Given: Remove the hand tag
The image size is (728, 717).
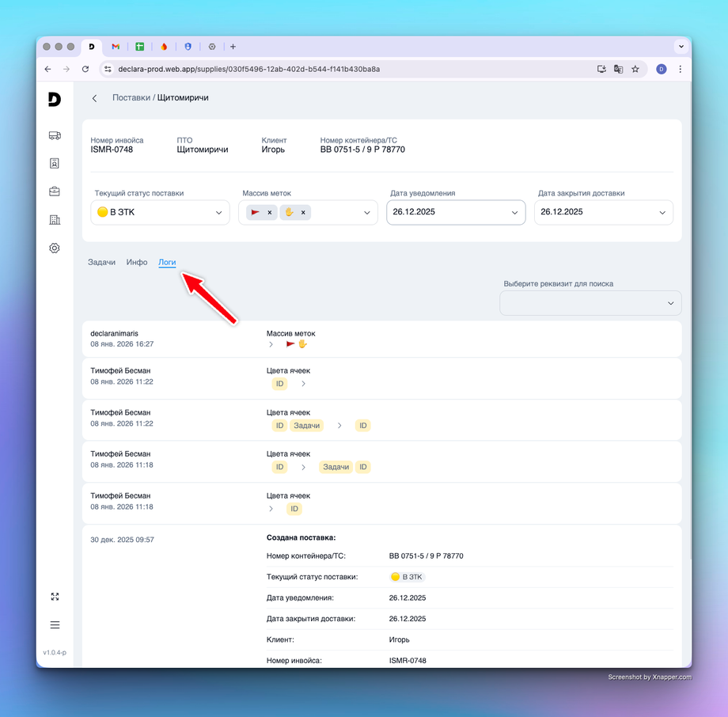Looking at the screenshot, I should tap(303, 213).
